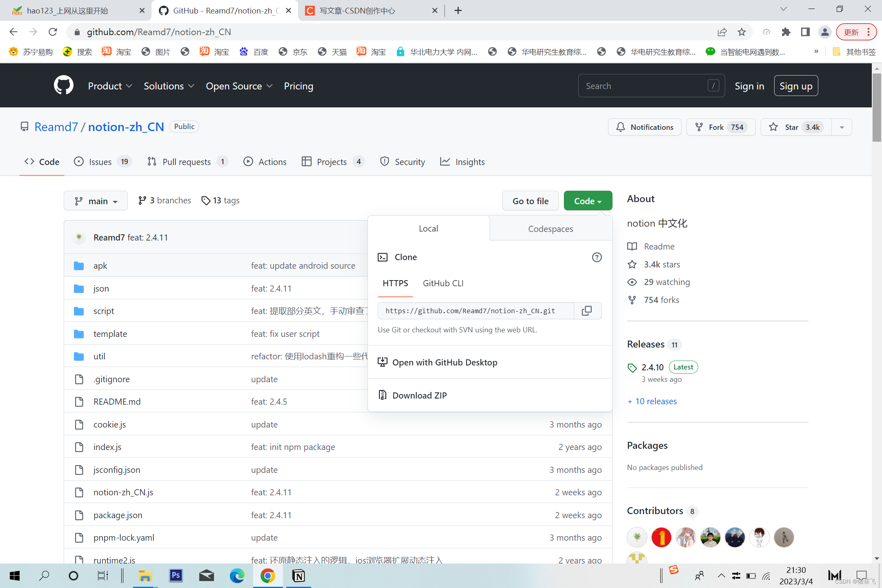Screen dimensions: 882x588
Task: Open the main branch dropdown
Action: pos(96,201)
